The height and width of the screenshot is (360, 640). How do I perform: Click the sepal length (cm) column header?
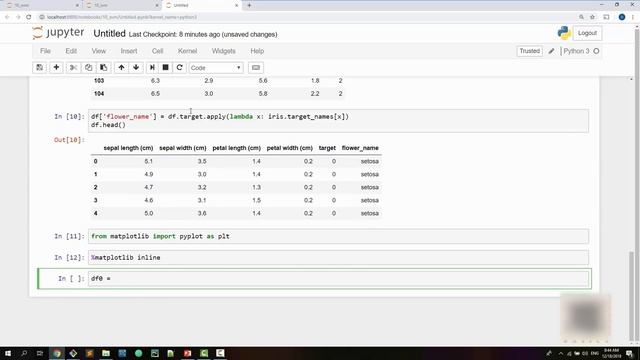pyautogui.click(x=128, y=148)
